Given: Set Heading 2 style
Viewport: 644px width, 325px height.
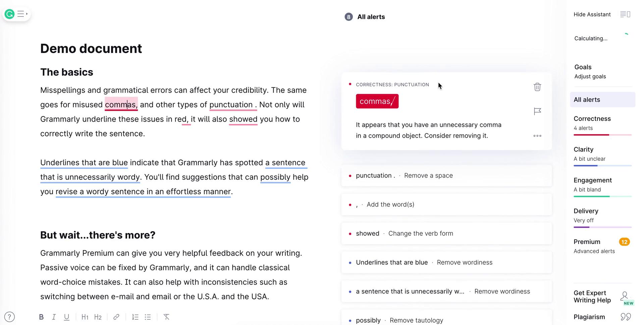Looking at the screenshot, I should (x=98, y=317).
